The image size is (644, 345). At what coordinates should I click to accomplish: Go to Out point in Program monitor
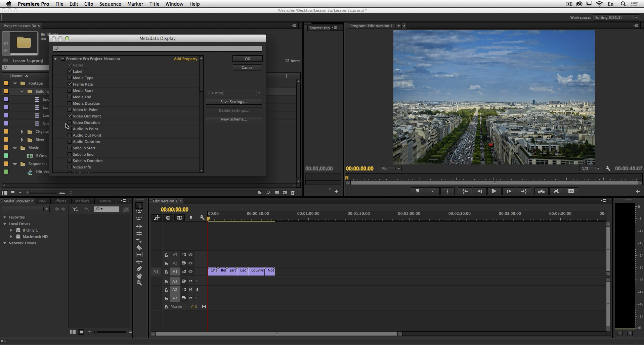point(524,191)
